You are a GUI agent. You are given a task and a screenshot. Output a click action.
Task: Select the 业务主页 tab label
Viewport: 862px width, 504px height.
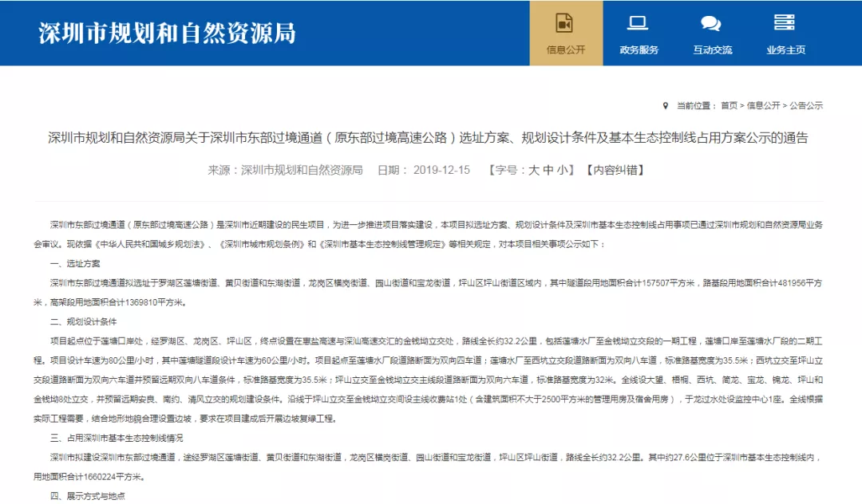[785, 49]
